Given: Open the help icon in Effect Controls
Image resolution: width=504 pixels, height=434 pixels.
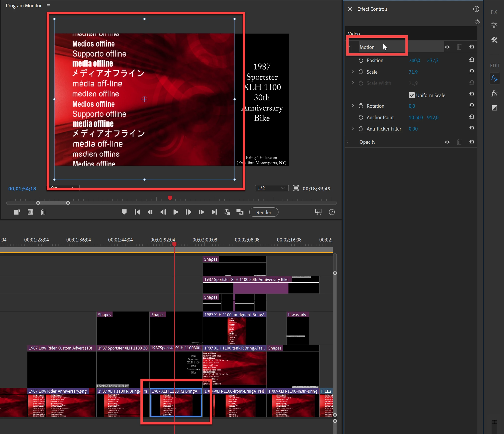Looking at the screenshot, I should 476,9.
